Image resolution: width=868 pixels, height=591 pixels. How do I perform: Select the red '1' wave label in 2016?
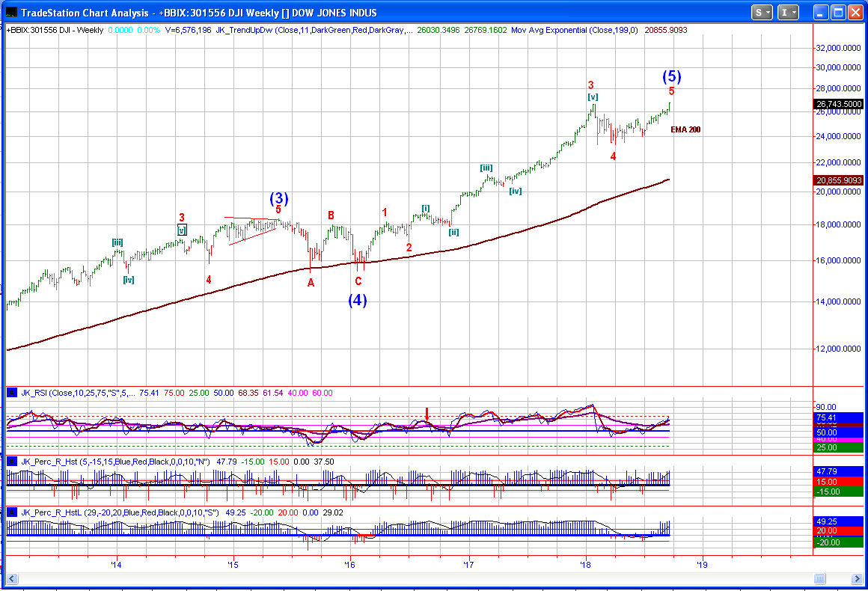click(x=384, y=212)
